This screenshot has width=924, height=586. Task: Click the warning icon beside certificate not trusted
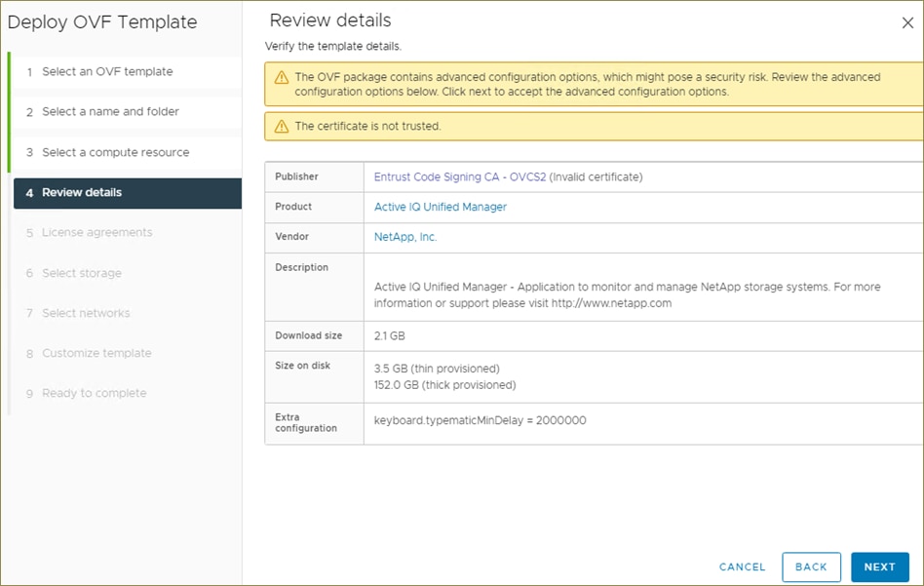[x=282, y=126]
